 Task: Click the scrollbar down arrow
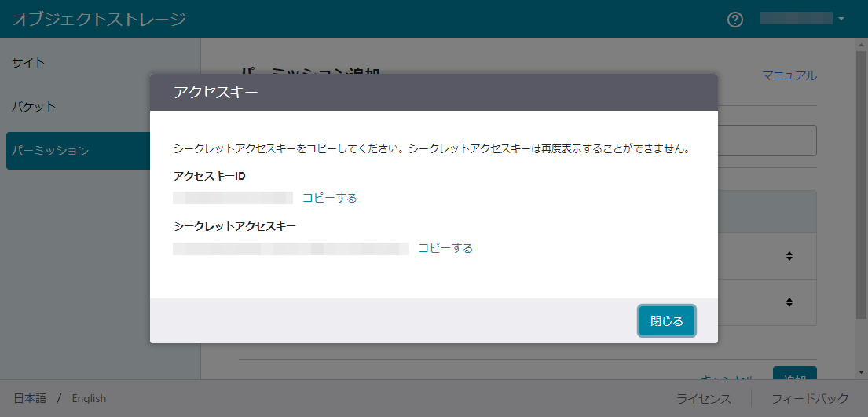click(861, 372)
